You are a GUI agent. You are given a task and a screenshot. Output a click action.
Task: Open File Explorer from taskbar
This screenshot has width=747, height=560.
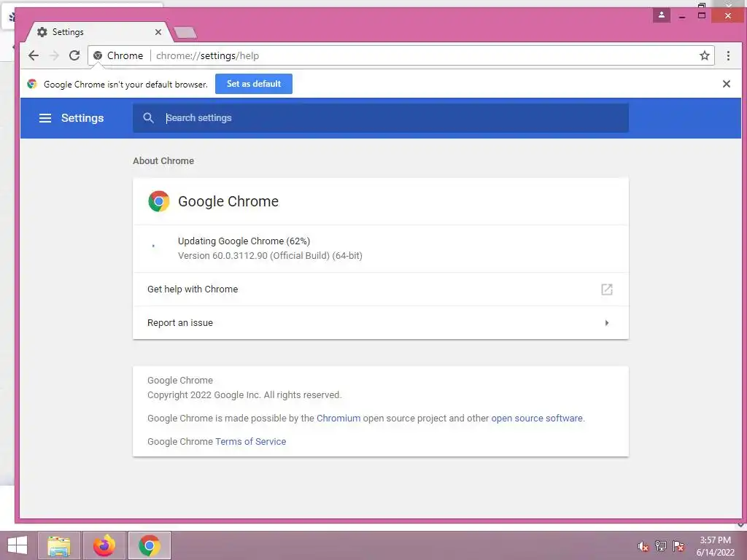pos(59,545)
